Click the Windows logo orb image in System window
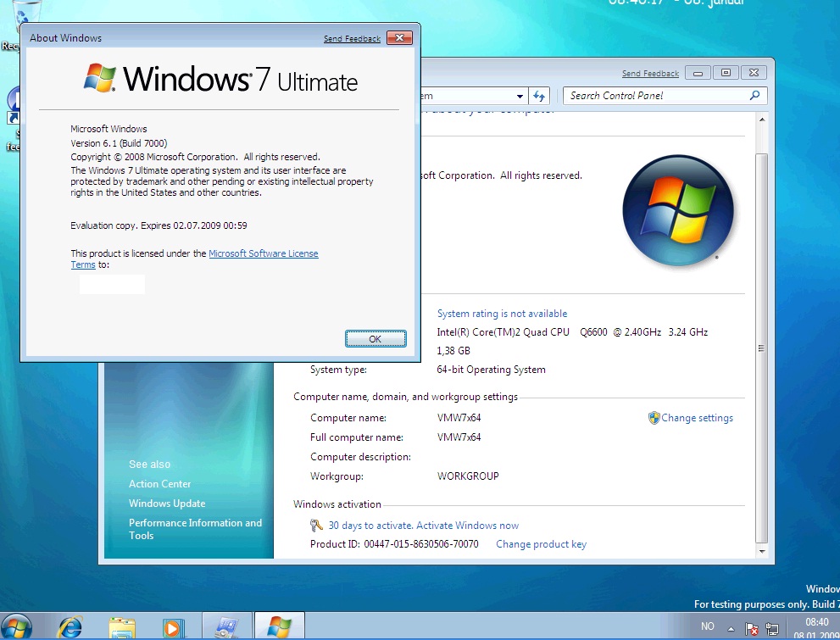Image resolution: width=840 pixels, height=640 pixels. [678, 210]
